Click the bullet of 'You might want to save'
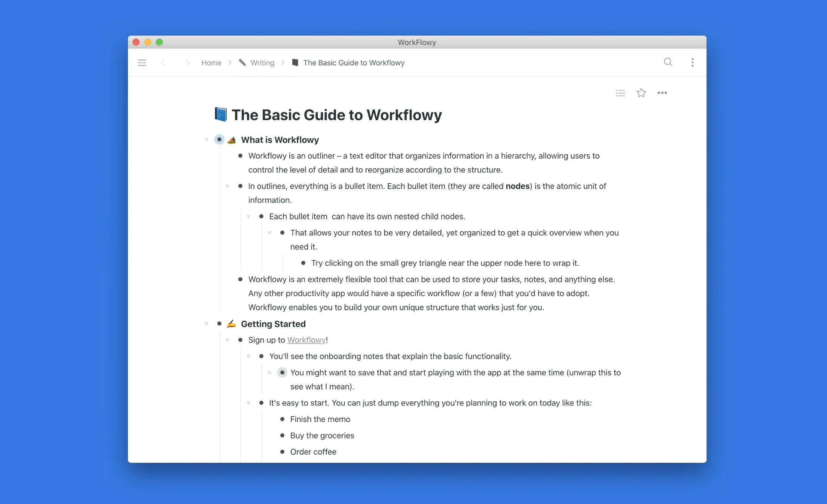 (x=282, y=373)
